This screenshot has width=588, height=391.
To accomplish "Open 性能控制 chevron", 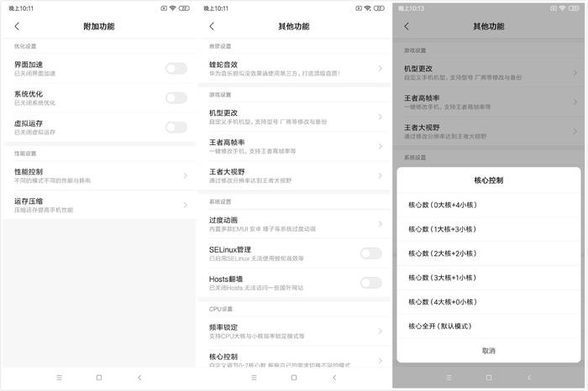I will (x=186, y=175).
